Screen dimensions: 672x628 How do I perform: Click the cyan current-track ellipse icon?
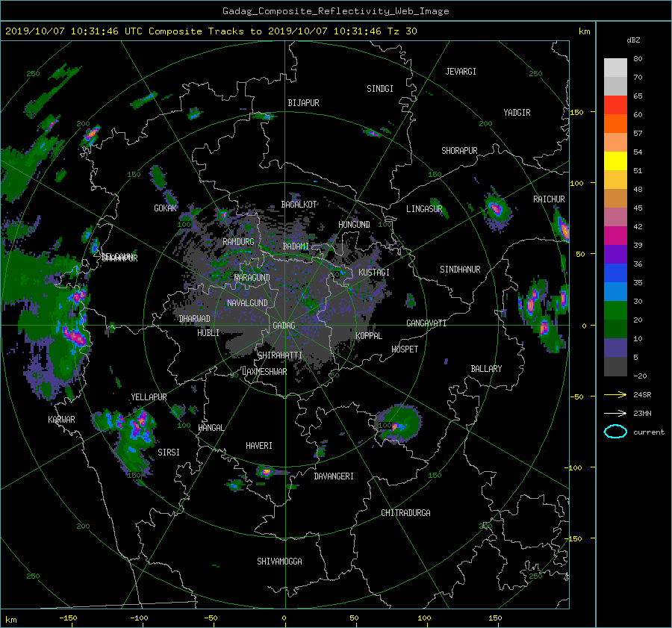tap(615, 432)
